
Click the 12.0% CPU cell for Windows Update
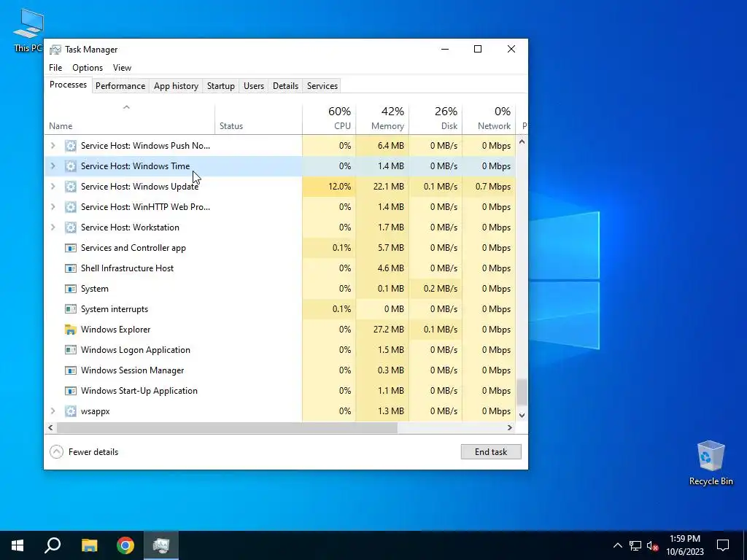[329, 187]
